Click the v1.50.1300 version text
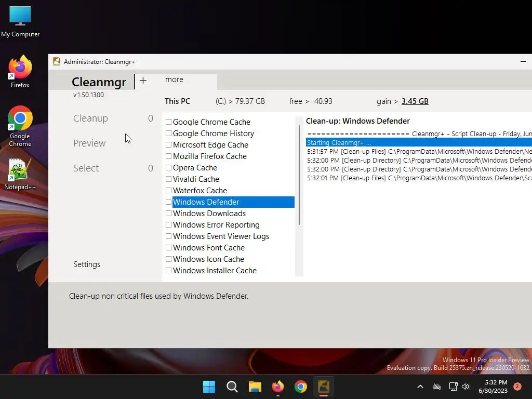The height and width of the screenshot is (399, 532). (88, 95)
